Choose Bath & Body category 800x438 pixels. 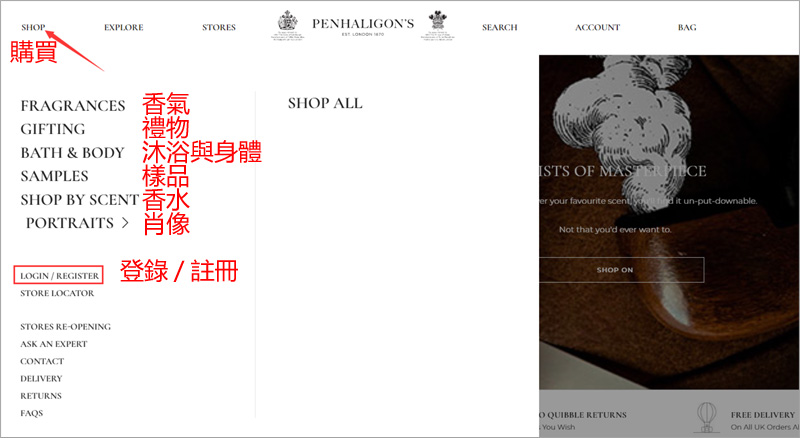click(72, 153)
